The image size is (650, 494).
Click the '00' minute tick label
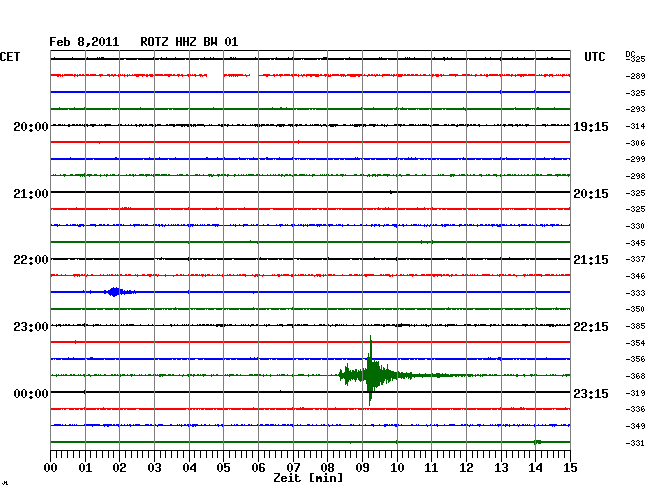51,468
